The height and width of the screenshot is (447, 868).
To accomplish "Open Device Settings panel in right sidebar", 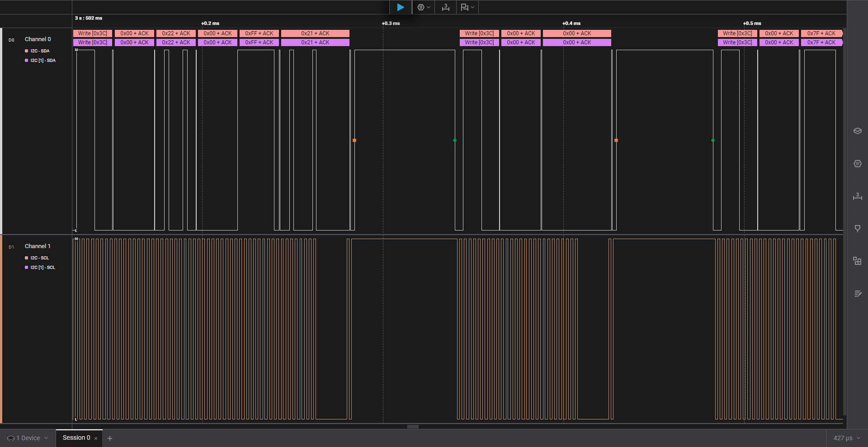I will pos(857,131).
